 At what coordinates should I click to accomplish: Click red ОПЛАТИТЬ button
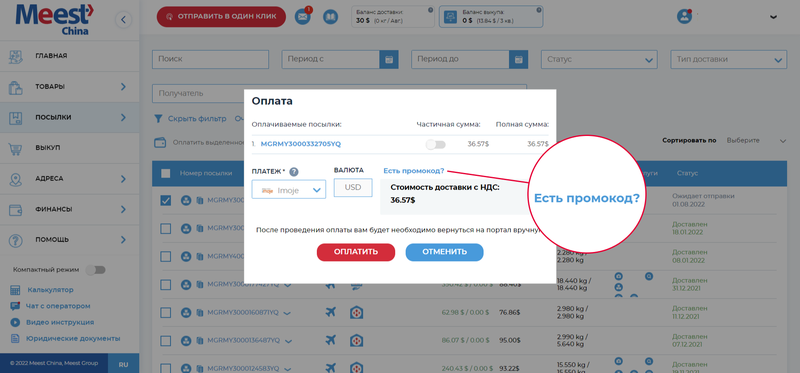click(x=356, y=252)
